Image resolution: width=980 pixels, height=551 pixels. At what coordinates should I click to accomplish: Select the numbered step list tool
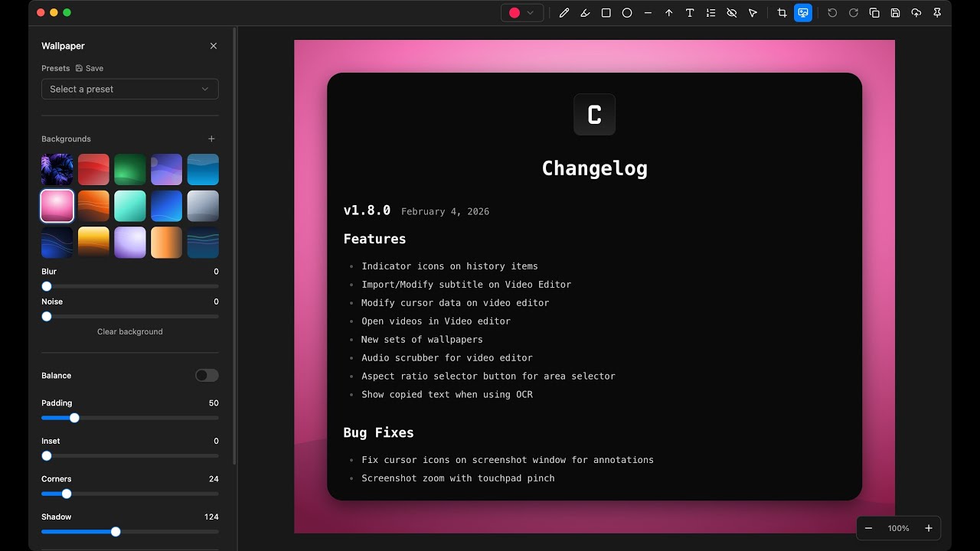(x=710, y=13)
